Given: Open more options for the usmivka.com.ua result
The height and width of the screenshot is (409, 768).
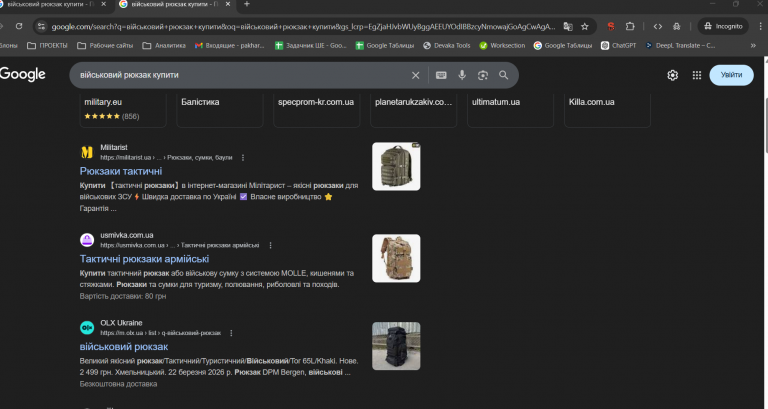Looking at the screenshot, I should 270,245.
